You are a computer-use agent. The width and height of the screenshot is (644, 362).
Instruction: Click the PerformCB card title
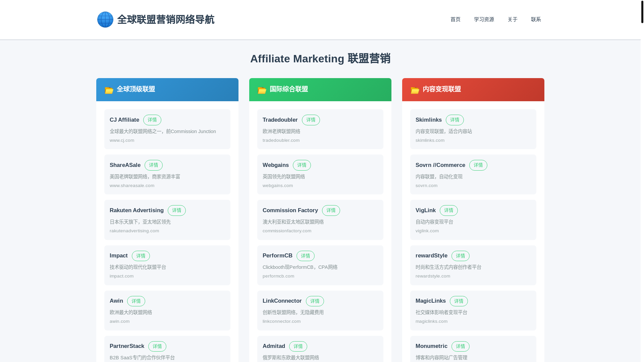(x=277, y=256)
